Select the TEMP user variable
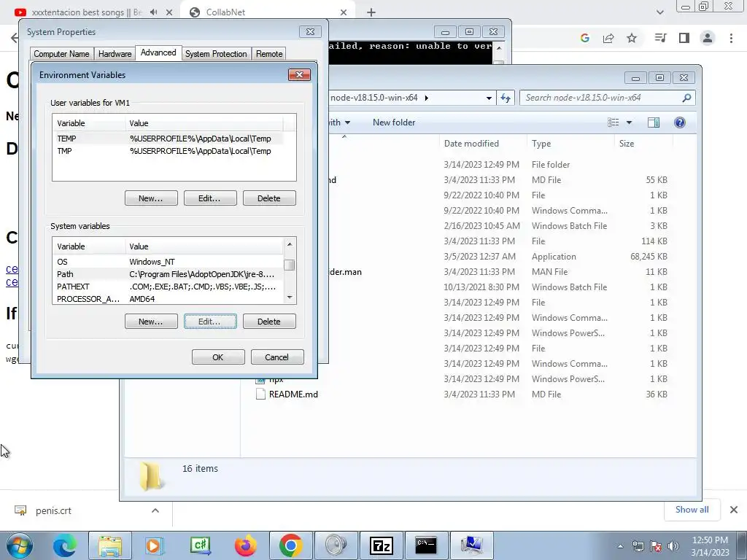This screenshot has width=747, height=560. click(169, 139)
